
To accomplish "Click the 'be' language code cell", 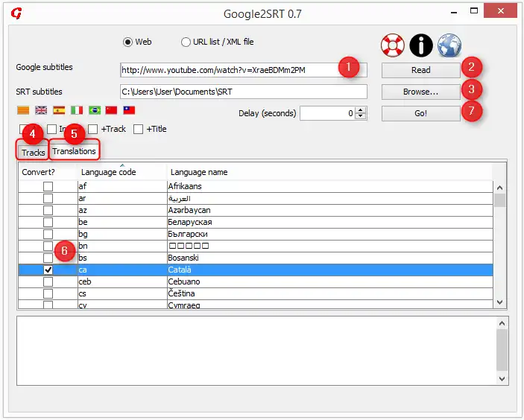I will pyautogui.click(x=122, y=222).
